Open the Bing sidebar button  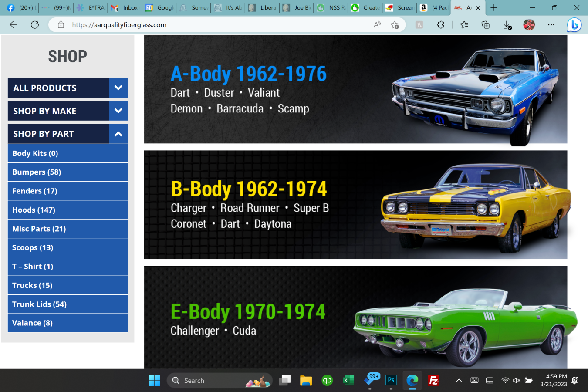coord(574,25)
